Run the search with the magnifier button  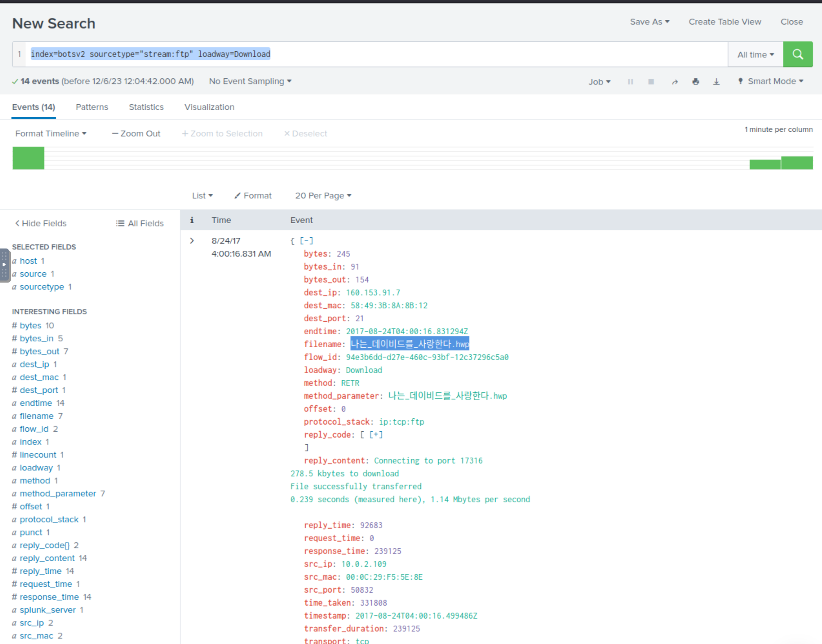click(x=797, y=54)
